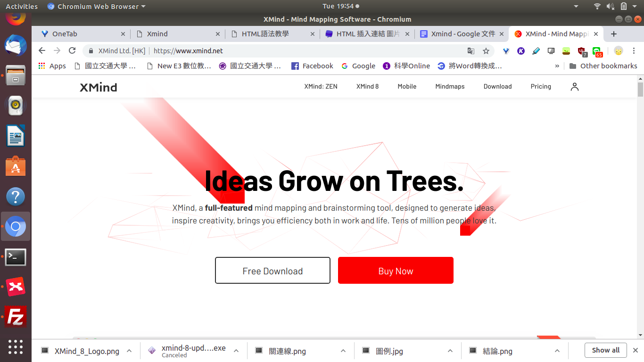644x362 pixels.
Task: Open Thunderbird mail from the dock
Action: tap(16, 46)
